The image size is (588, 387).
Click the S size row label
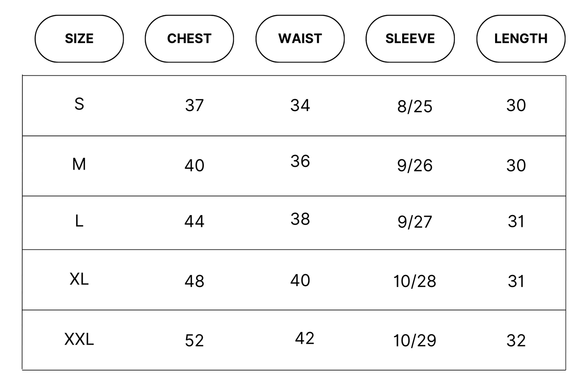[79, 104]
